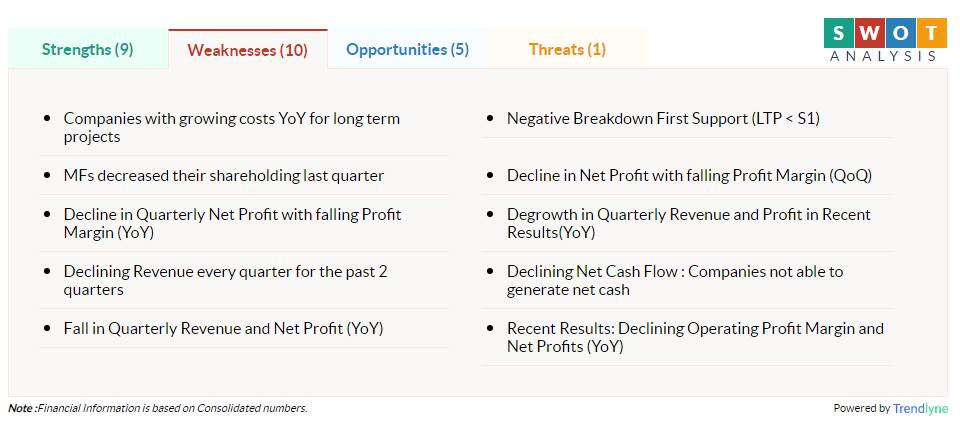Open the Opportunities (5) tab
The height and width of the screenshot is (424, 960).
(x=407, y=50)
